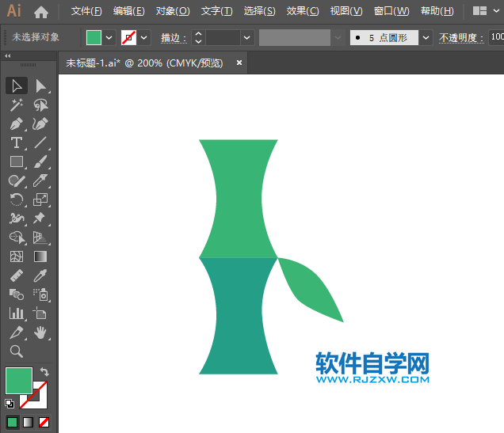This screenshot has width=504, height=433.
Task: Activate the Hand tool
Action: pos(40,332)
